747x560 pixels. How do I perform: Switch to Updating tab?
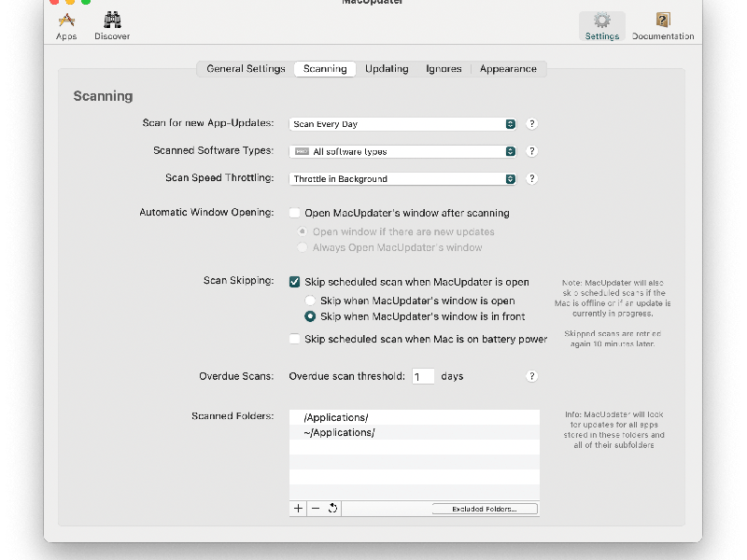point(387,69)
